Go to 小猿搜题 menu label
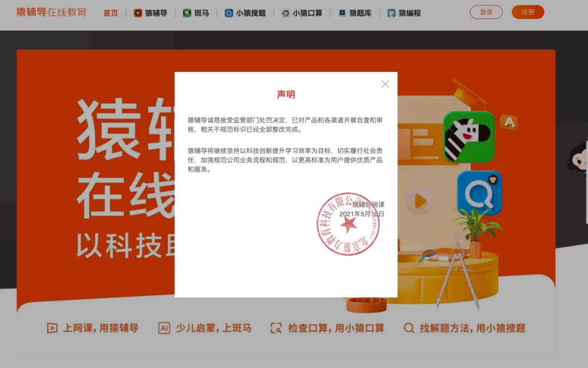 (x=251, y=13)
